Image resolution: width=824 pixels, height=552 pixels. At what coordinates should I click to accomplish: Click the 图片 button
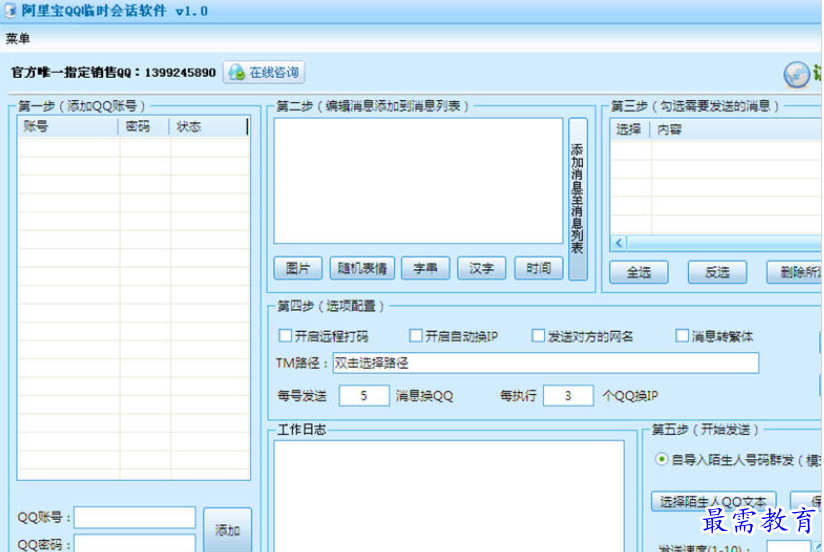(298, 268)
